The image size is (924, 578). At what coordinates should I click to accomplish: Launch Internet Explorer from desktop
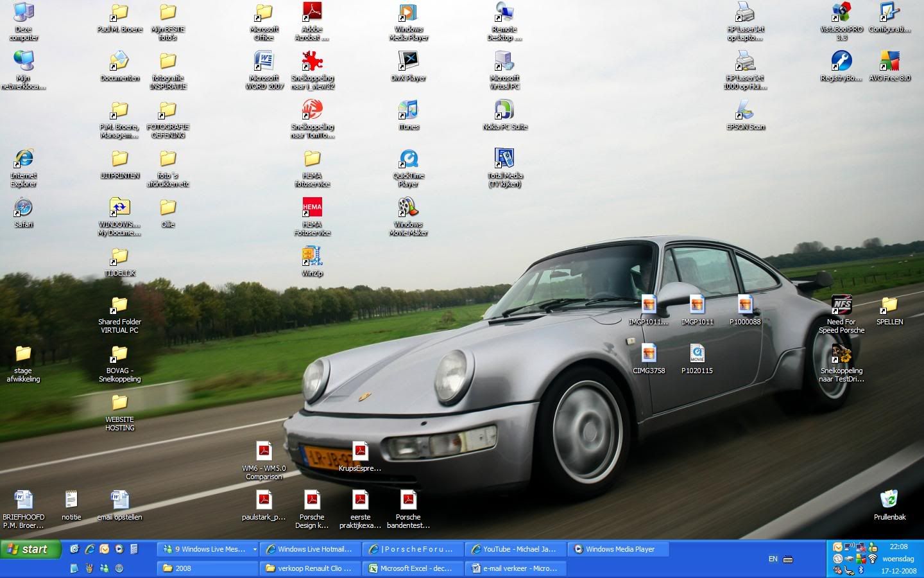tap(24, 168)
